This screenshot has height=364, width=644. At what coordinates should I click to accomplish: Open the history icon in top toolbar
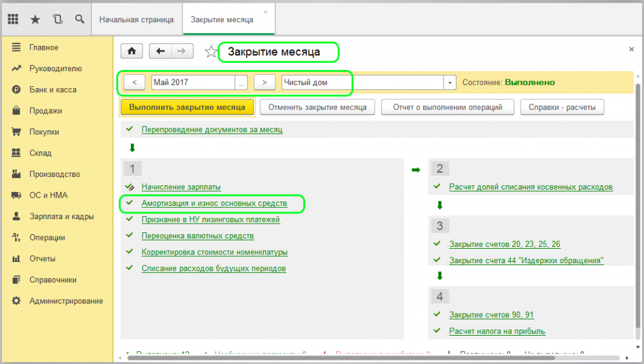(x=58, y=20)
